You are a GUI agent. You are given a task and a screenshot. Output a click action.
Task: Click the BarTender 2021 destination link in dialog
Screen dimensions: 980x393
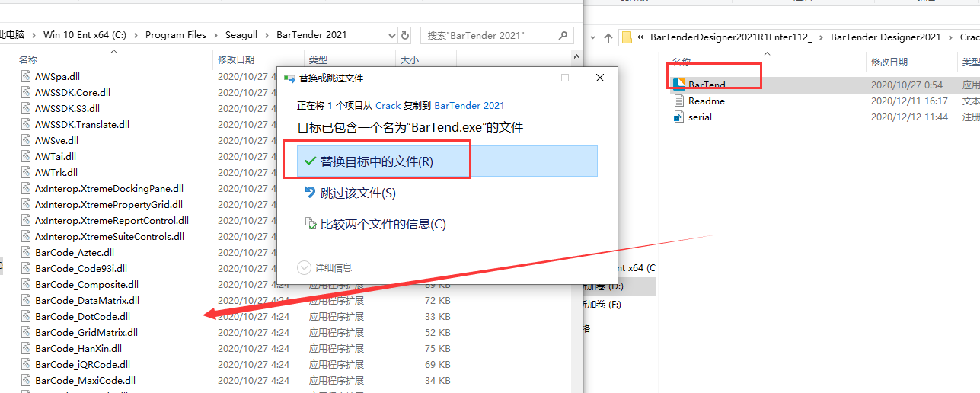pyautogui.click(x=469, y=106)
